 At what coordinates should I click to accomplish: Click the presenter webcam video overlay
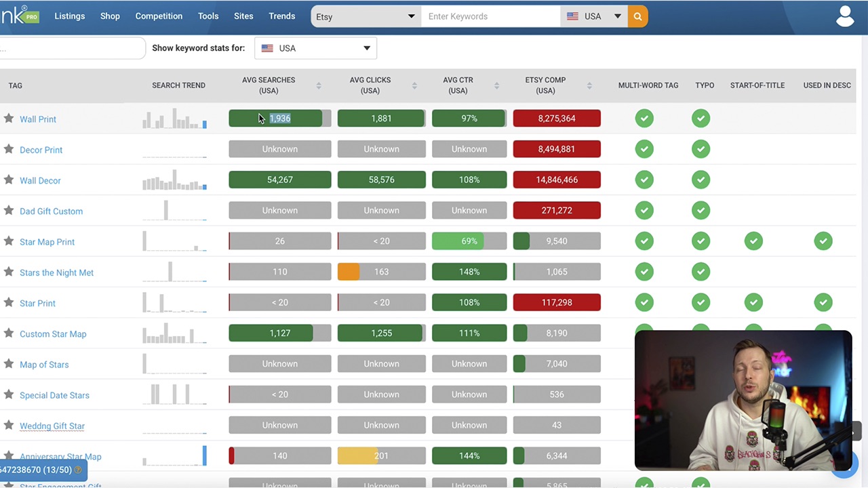(x=743, y=401)
